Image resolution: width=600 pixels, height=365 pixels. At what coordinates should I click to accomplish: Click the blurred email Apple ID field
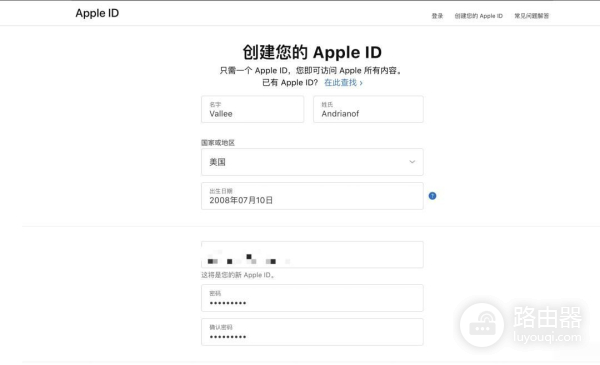click(x=312, y=254)
